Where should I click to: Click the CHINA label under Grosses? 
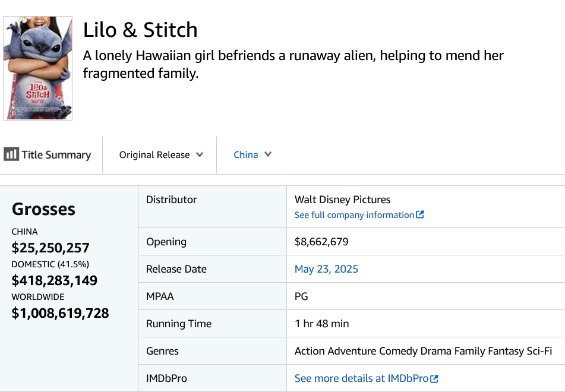(24, 231)
